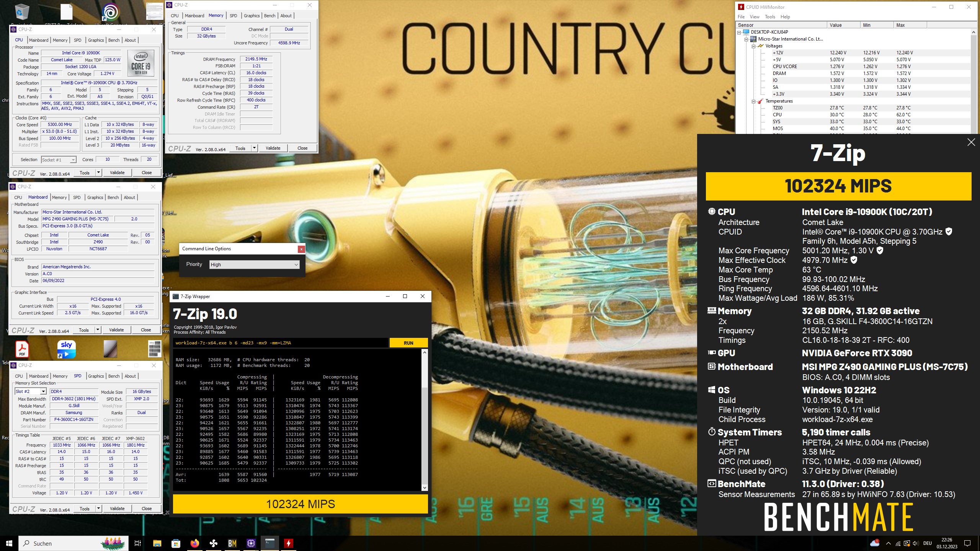
Task: Open the weather cloud tray icon
Action: (875, 543)
